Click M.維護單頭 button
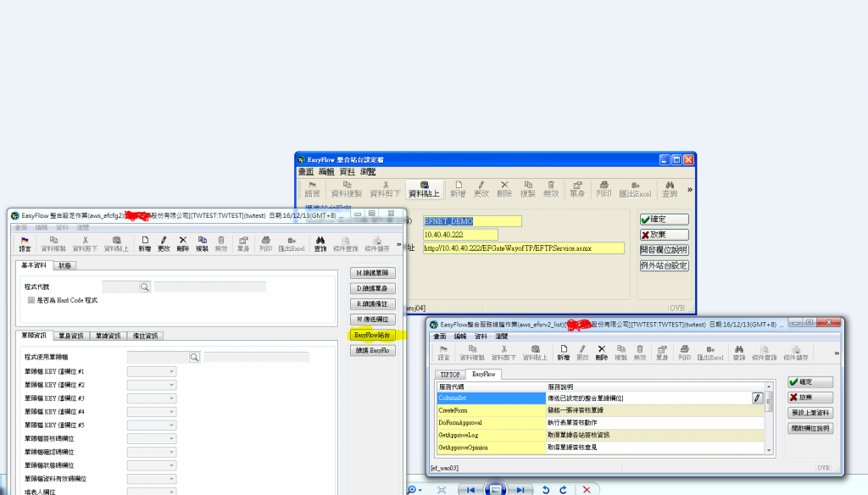This screenshot has height=495, width=868. (x=373, y=273)
